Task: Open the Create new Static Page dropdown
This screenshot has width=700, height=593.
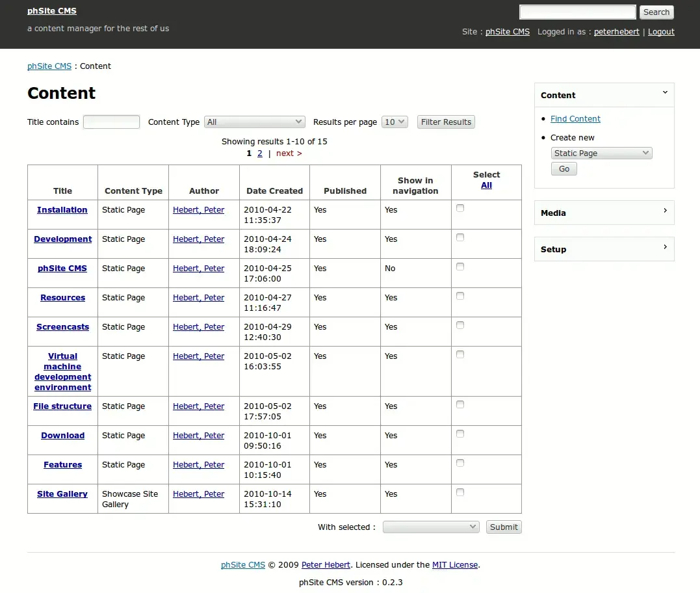Action: click(x=601, y=153)
